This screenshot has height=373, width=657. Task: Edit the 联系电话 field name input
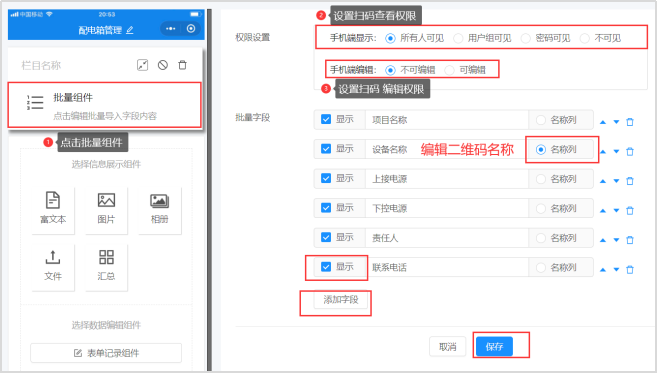click(x=447, y=267)
